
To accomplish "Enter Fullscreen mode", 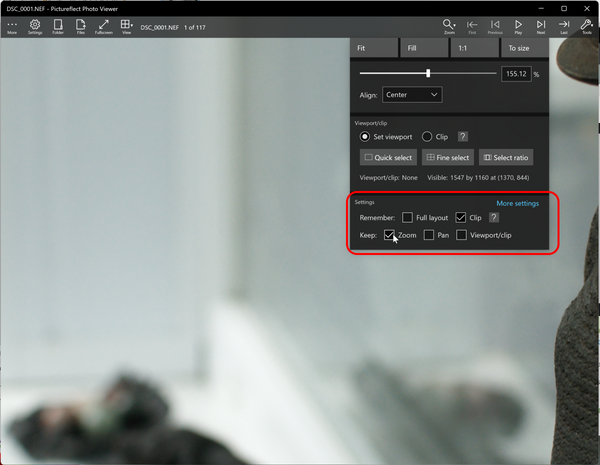I will 104,26.
